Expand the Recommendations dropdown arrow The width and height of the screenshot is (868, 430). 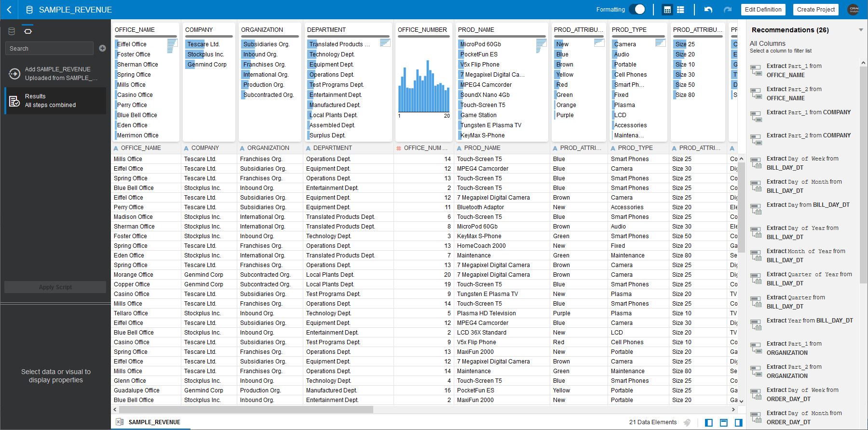coord(861,30)
